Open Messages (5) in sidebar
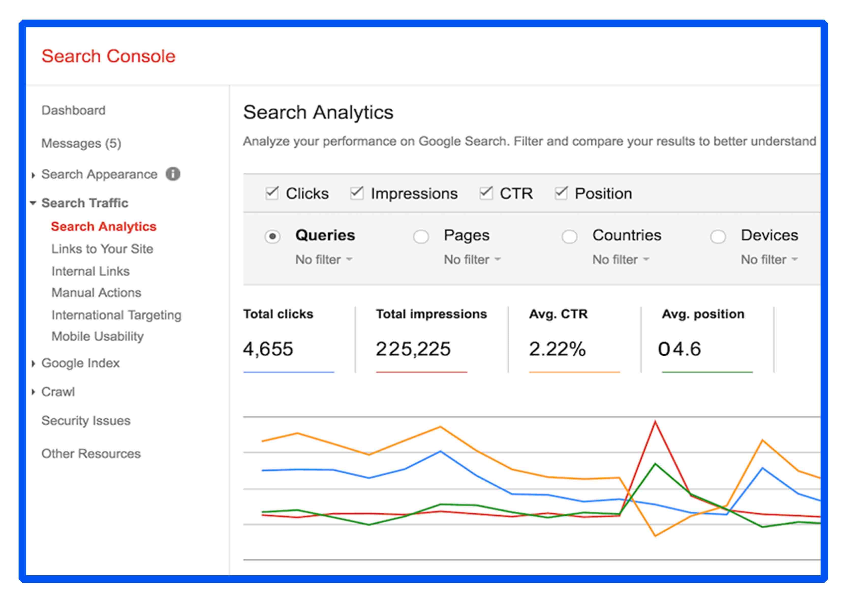The height and width of the screenshot is (616, 847). point(81,143)
